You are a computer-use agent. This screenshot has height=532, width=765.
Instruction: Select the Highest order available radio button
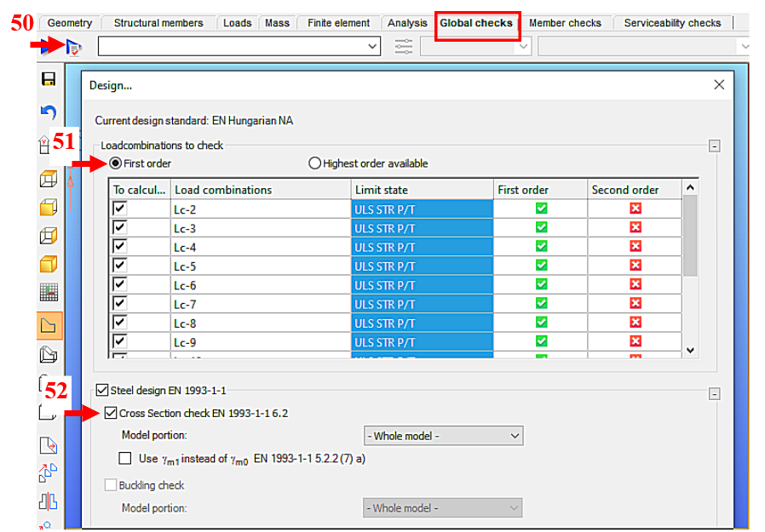click(314, 163)
